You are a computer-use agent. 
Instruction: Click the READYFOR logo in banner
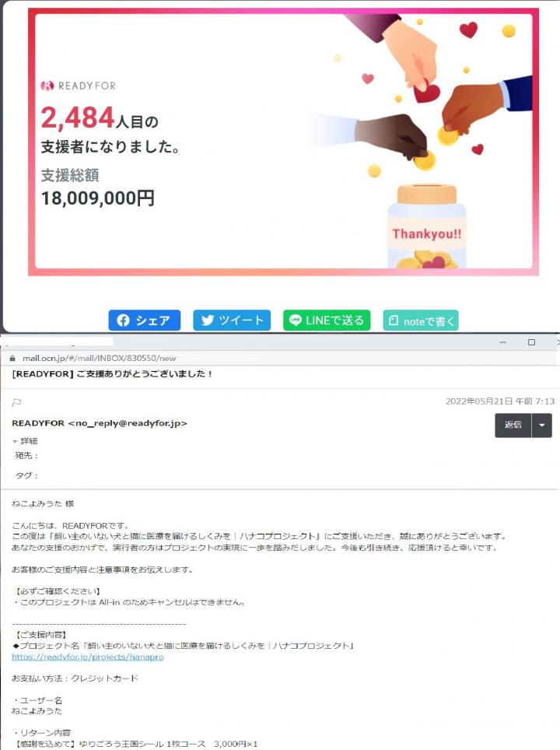pyautogui.click(x=78, y=86)
